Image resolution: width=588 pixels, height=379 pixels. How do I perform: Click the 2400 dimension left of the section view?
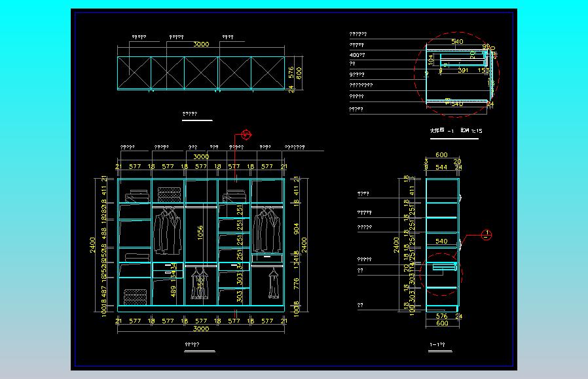coord(396,245)
